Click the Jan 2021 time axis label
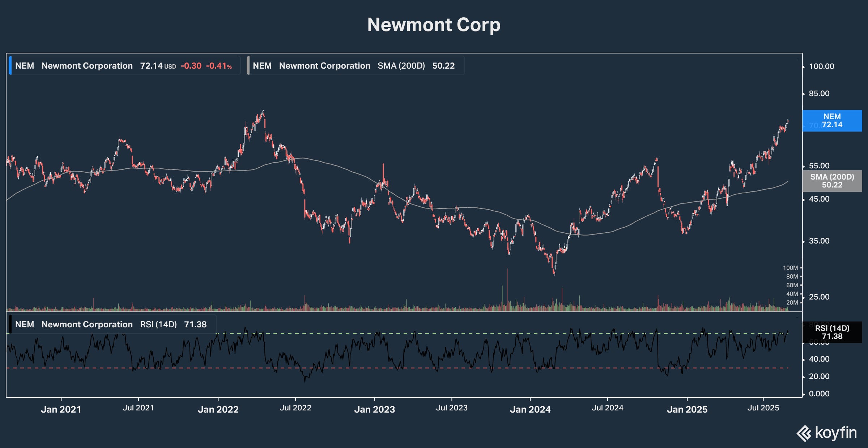Screen dimensions: 868x448 click(61, 409)
